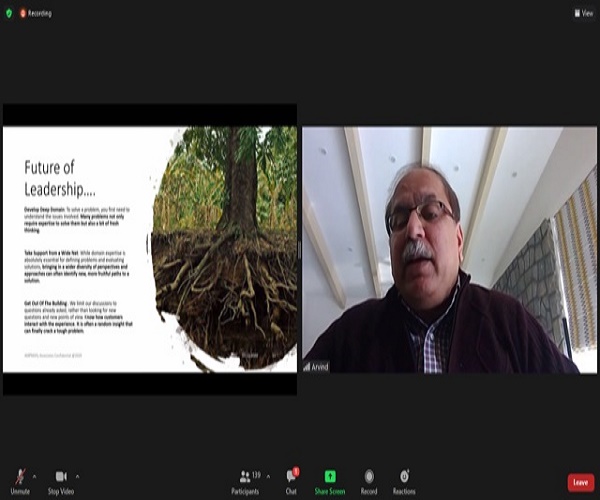Expand audio options arrow beside Unmute

tap(34, 477)
